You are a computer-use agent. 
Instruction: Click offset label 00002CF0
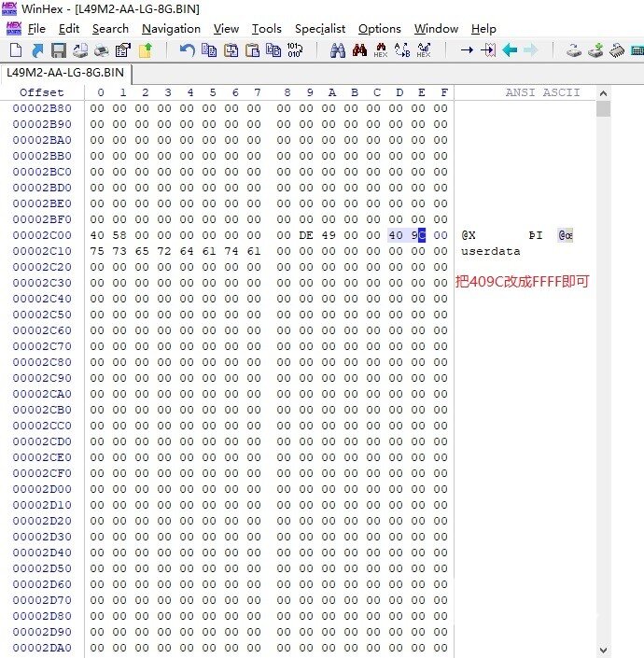click(42, 473)
